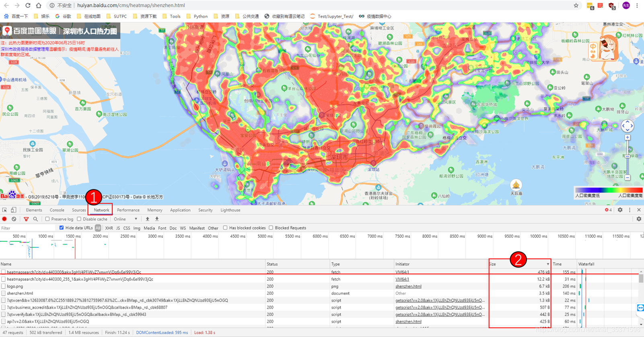Click the export HAR download arrow
The height and width of the screenshot is (337, 644).
pyautogui.click(x=157, y=219)
